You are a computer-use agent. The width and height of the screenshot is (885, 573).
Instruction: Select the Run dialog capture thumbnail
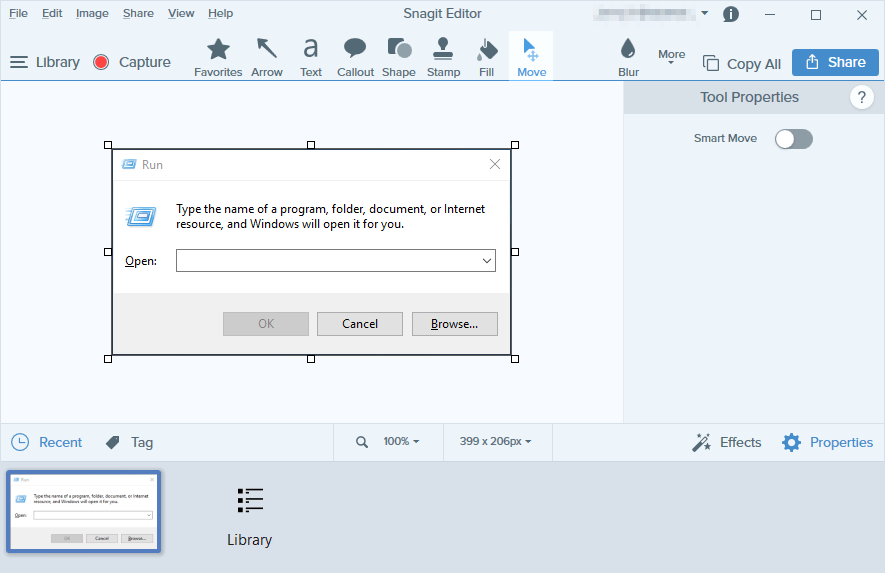coord(84,511)
